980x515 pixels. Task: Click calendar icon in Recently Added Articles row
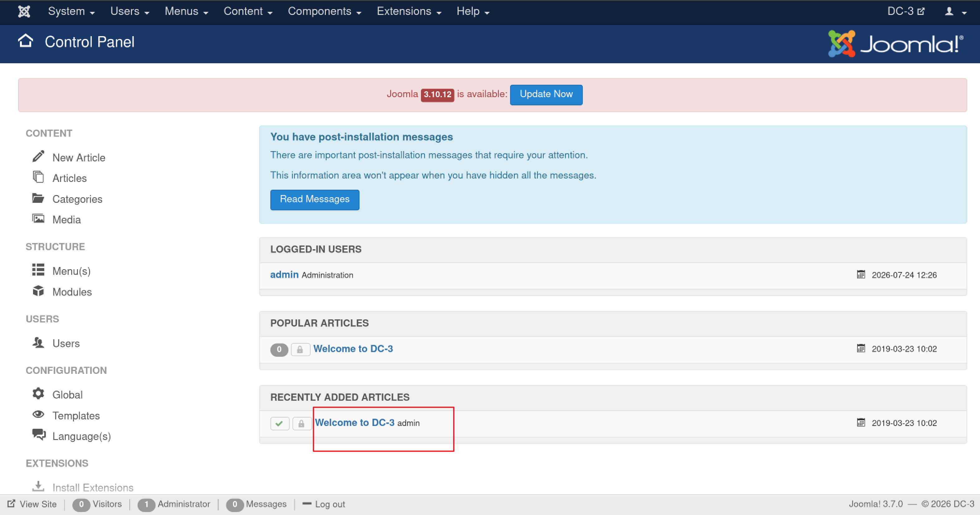pos(861,423)
